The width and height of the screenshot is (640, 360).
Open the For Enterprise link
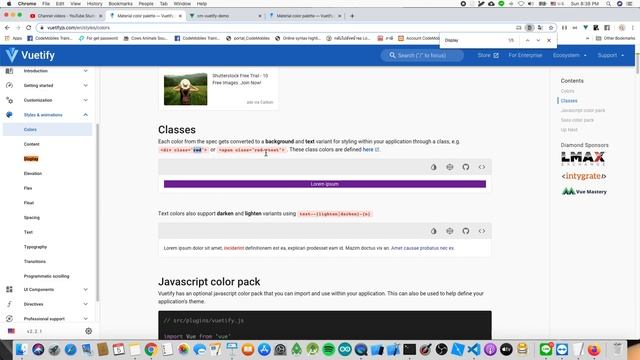point(525,55)
